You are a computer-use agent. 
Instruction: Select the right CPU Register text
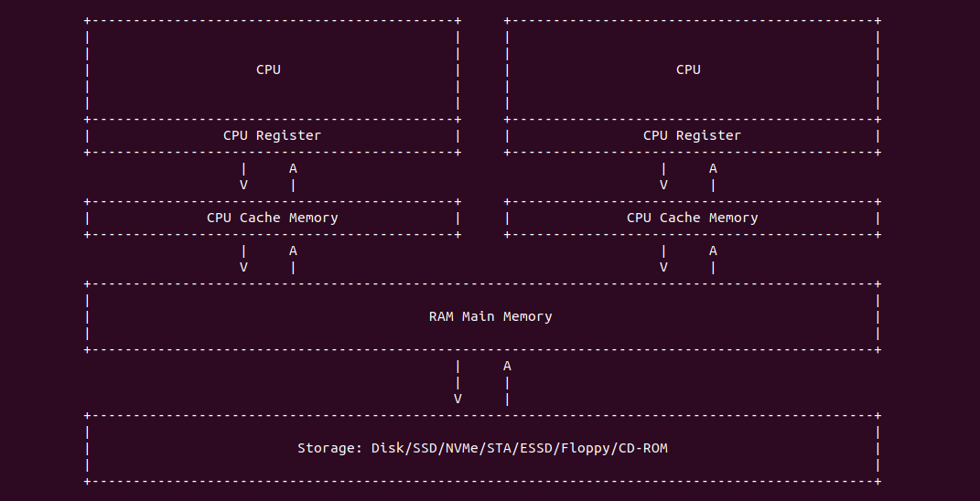click(692, 135)
